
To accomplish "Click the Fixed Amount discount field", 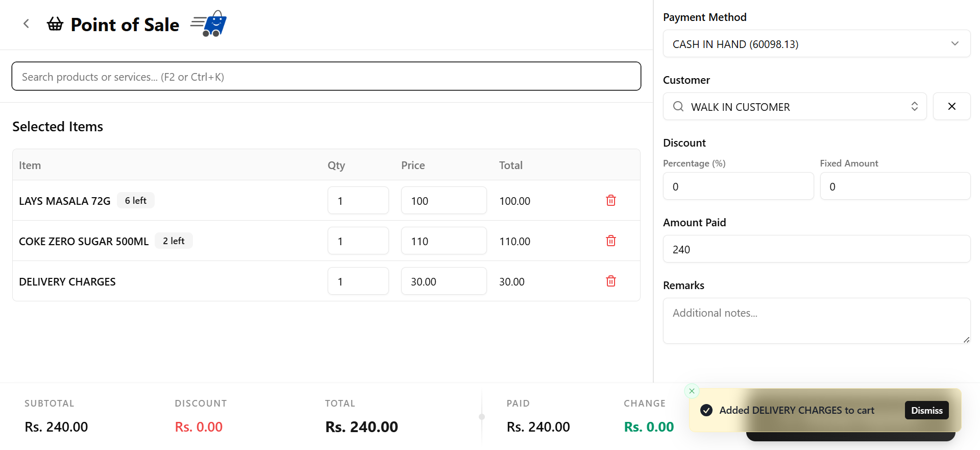I will (x=895, y=186).
